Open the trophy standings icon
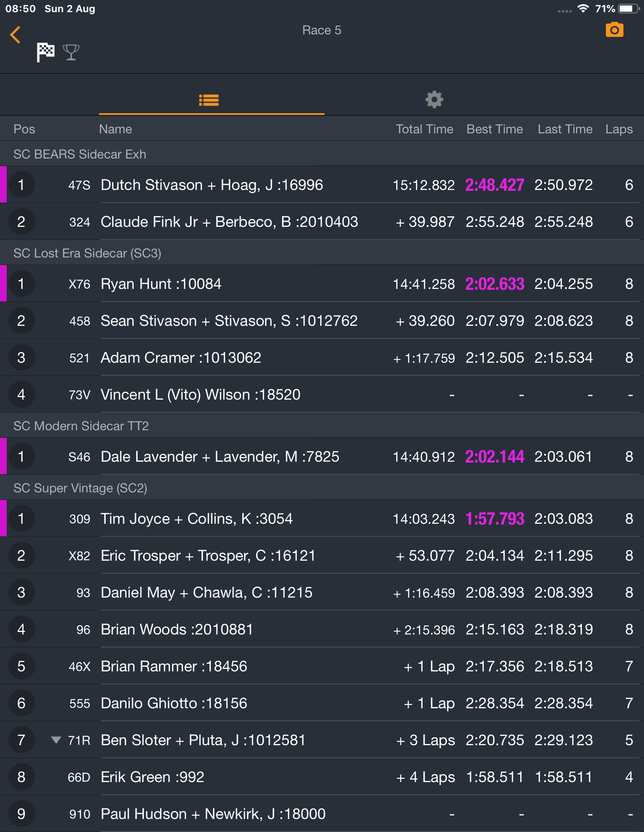This screenshot has height=832, width=644. (x=71, y=52)
